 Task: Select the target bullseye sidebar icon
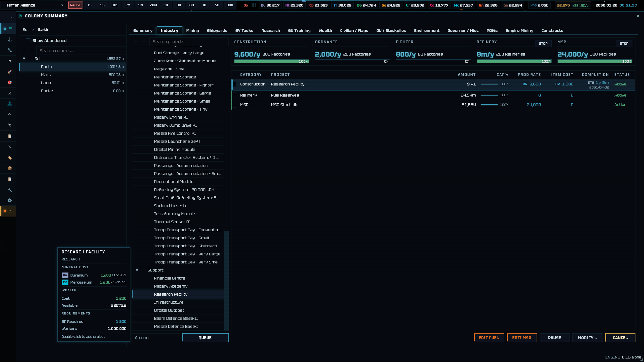pyautogui.click(x=10, y=82)
